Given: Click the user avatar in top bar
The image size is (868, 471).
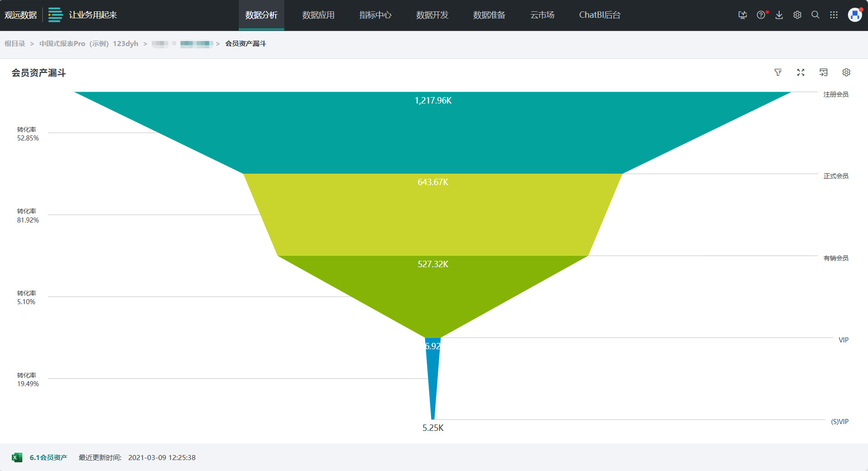Looking at the screenshot, I should pos(854,15).
